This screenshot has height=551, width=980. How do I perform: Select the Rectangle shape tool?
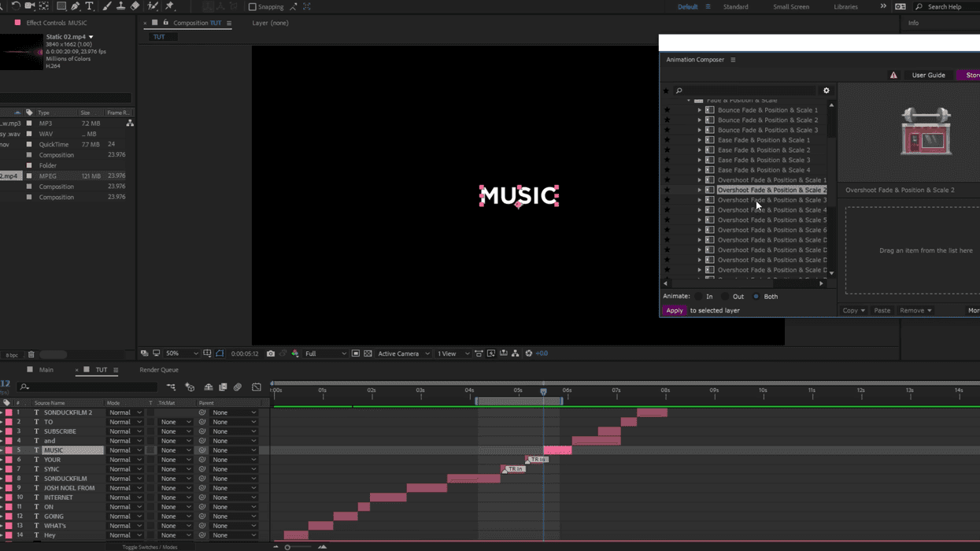pos(61,6)
